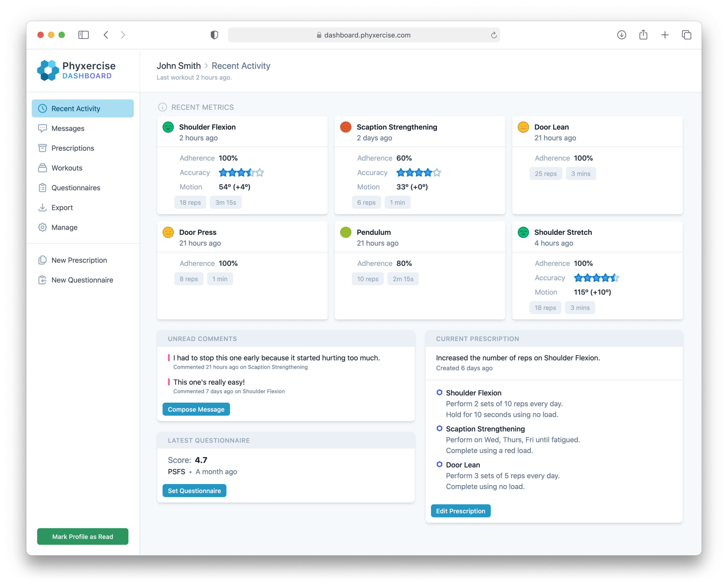Viewport: 728px width, 587px height.
Task: Open the browser downloads icon
Action: [621, 35]
